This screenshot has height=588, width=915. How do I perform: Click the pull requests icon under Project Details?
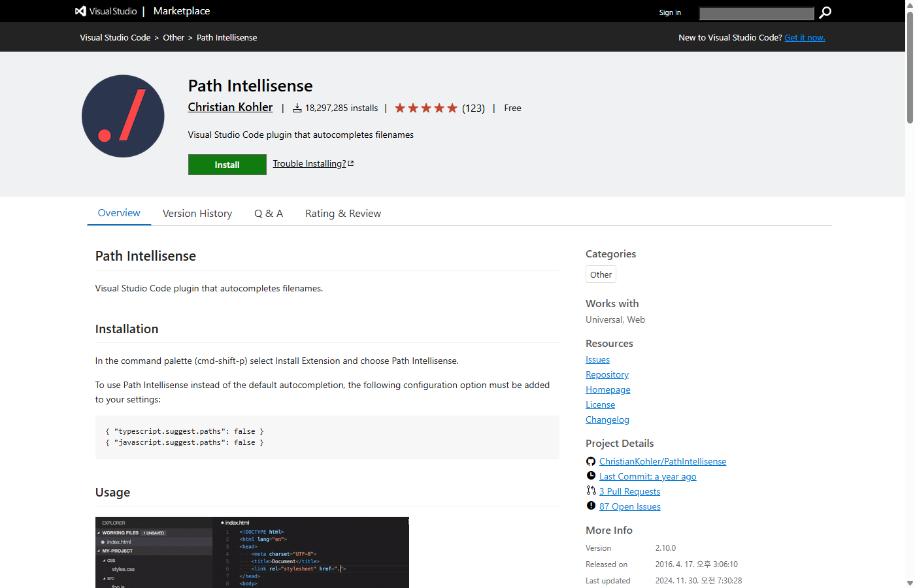point(590,491)
